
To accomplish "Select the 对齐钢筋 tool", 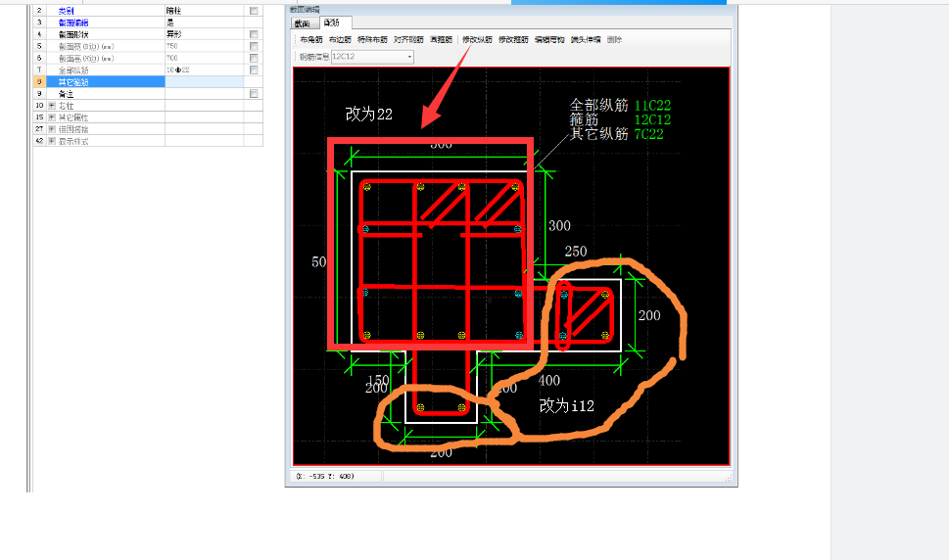I will (x=408, y=40).
